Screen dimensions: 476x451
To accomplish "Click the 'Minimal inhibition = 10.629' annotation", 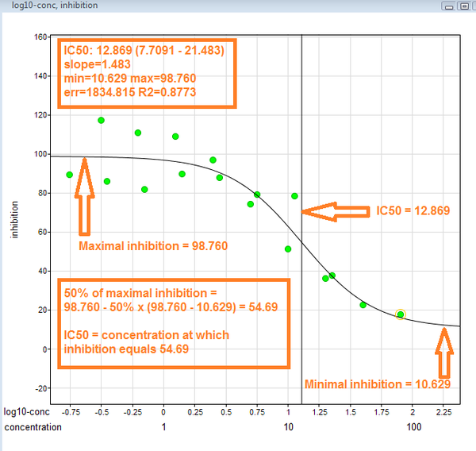I will click(378, 384).
